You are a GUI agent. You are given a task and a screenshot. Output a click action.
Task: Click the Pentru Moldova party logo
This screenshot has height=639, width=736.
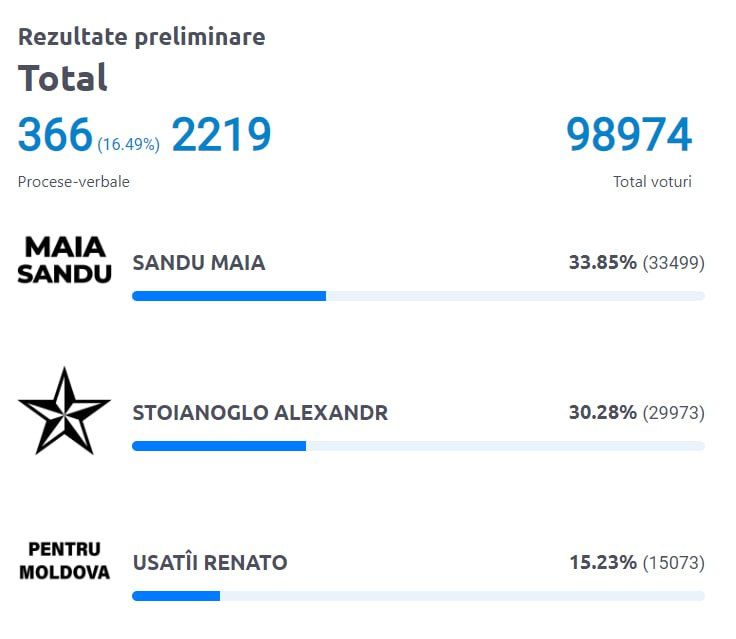click(x=65, y=561)
